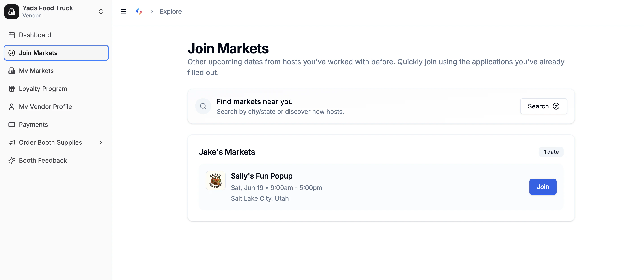Select the Explore breadcrumb item

click(171, 11)
